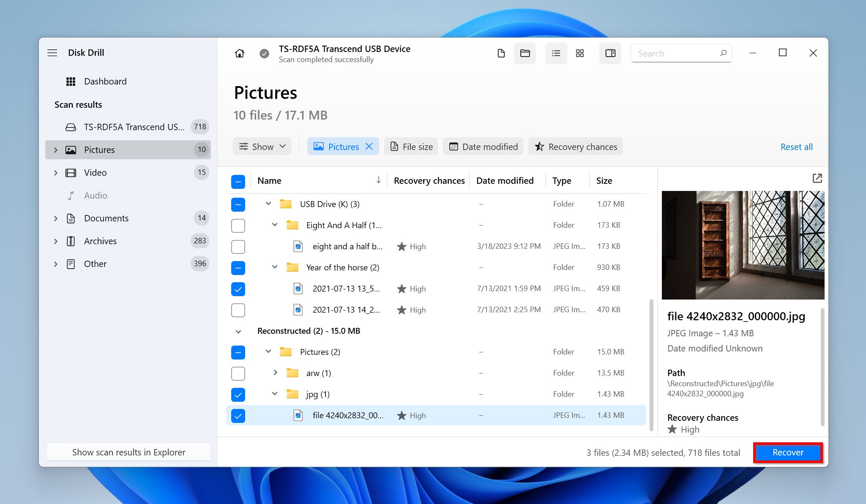Screen dimensions: 866x504
Task: Select the list view icon
Action: pyautogui.click(x=554, y=53)
